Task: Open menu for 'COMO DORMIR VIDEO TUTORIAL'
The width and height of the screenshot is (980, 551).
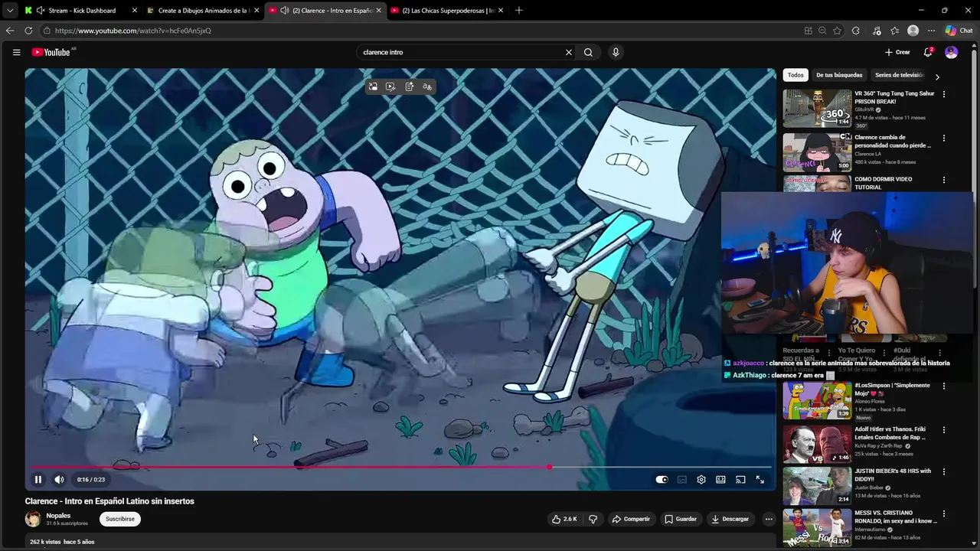Action: point(944,180)
